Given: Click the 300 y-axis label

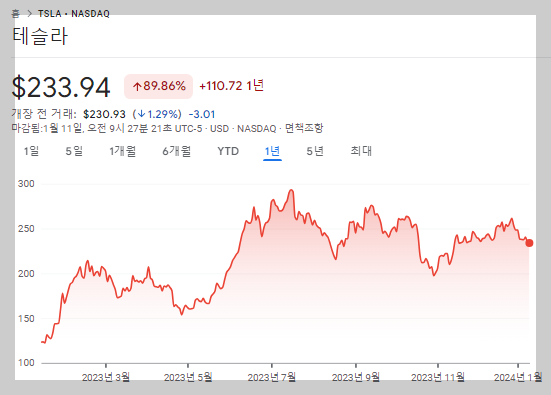Looking at the screenshot, I should tap(26, 183).
